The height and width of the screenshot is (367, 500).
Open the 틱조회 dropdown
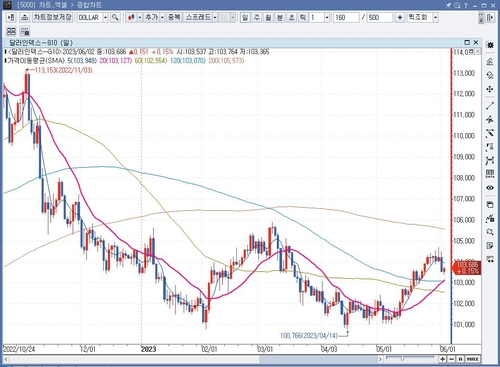click(435, 17)
